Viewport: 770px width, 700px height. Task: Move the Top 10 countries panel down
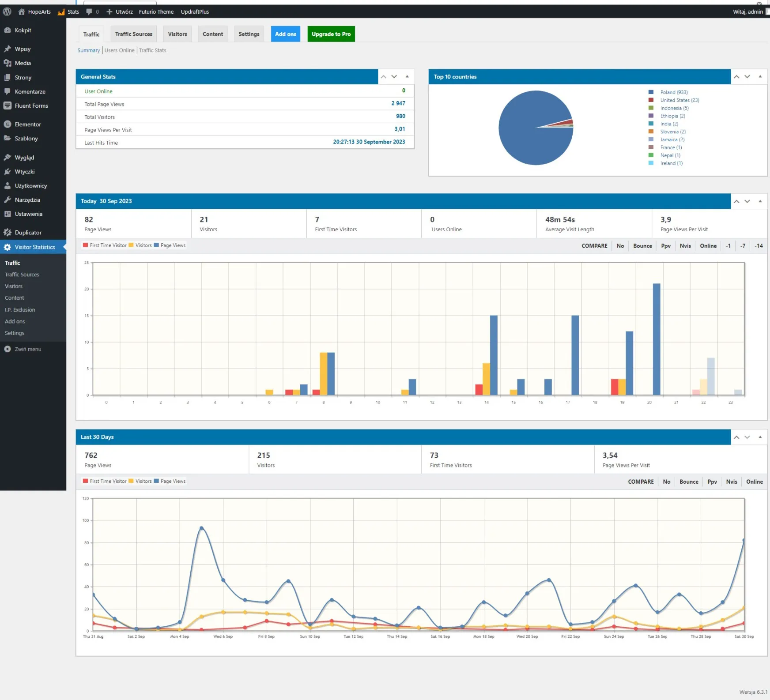tap(747, 77)
